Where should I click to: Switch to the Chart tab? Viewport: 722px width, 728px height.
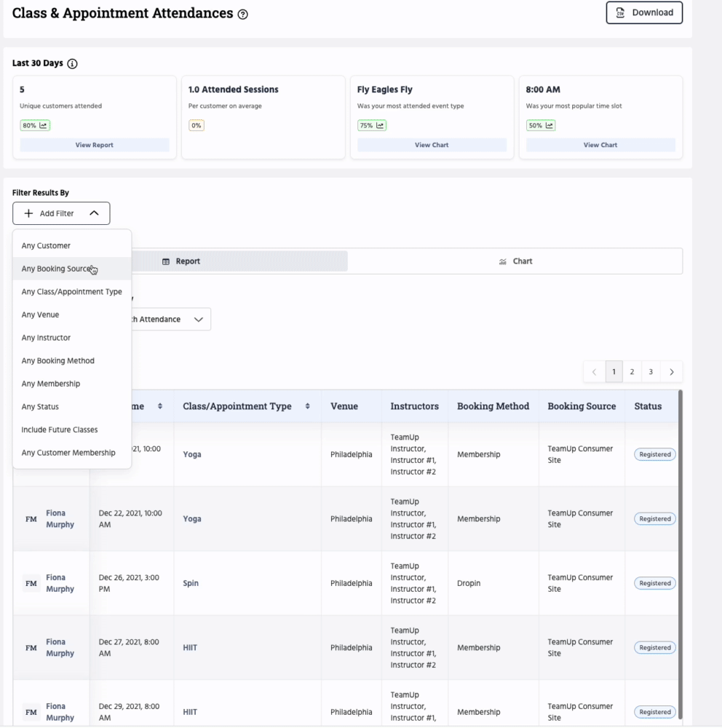(x=515, y=261)
